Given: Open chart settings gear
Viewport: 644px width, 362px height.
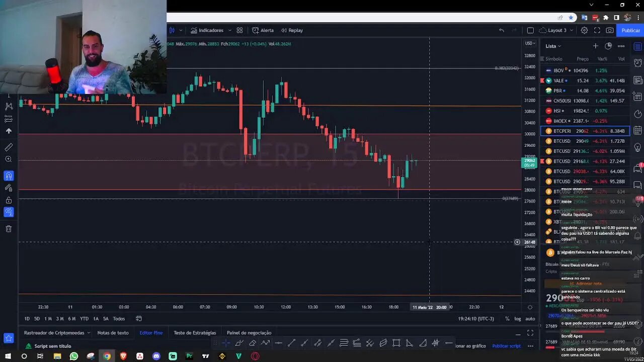Looking at the screenshot, I should (584, 30).
